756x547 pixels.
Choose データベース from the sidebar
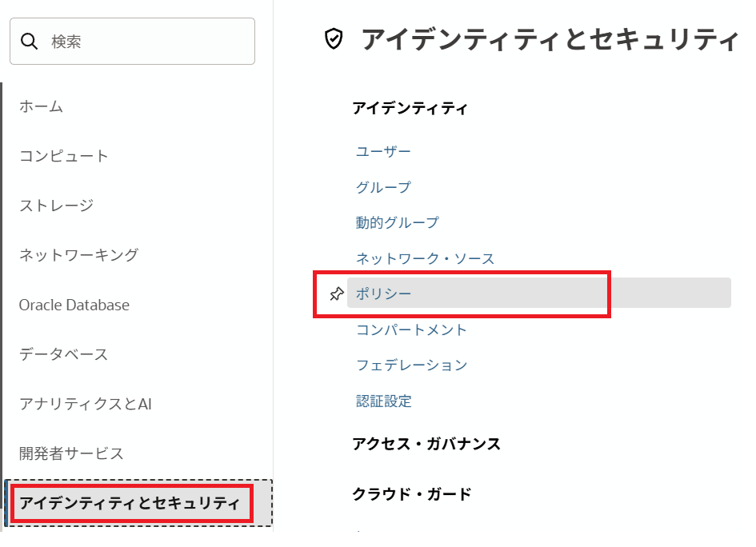click(x=64, y=354)
